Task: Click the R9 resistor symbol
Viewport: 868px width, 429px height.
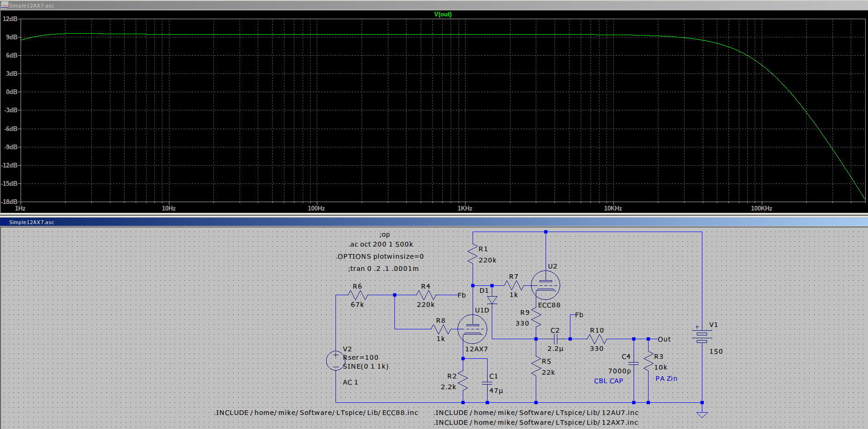Action: pyautogui.click(x=536, y=318)
